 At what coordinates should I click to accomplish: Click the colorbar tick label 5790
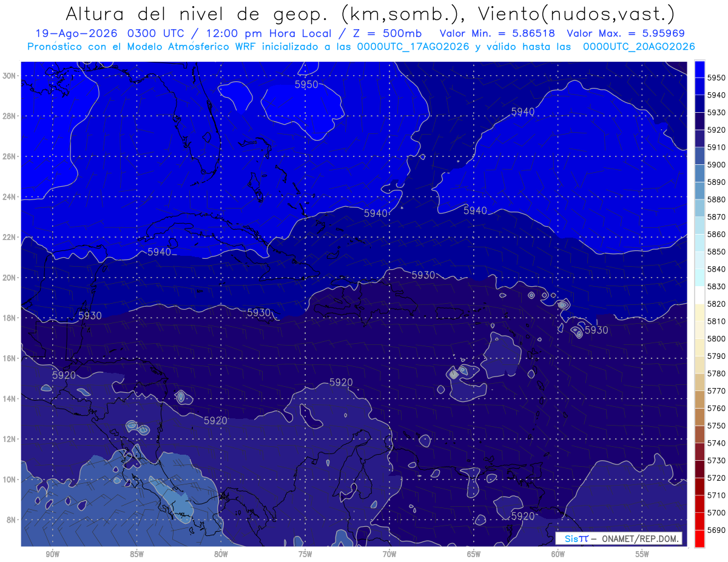click(x=716, y=356)
